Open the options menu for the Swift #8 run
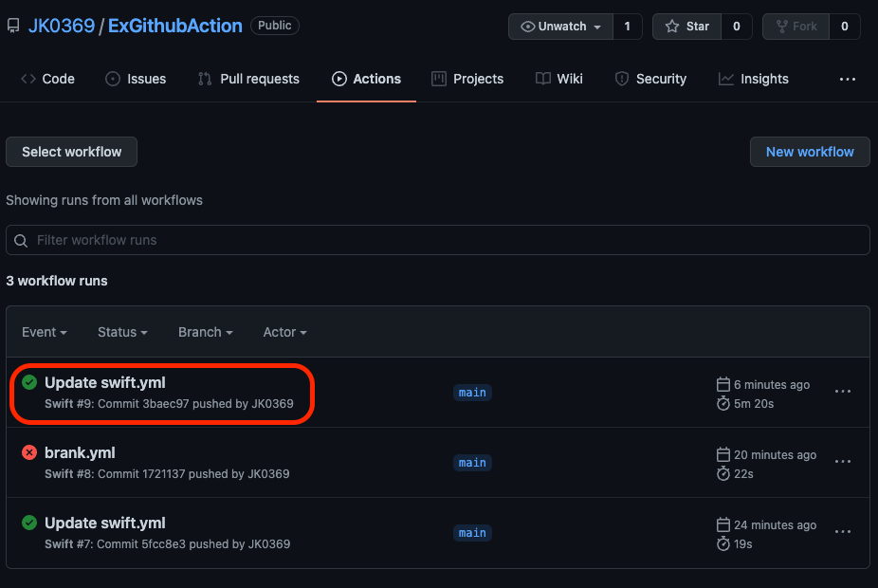878x588 pixels. point(843,462)
